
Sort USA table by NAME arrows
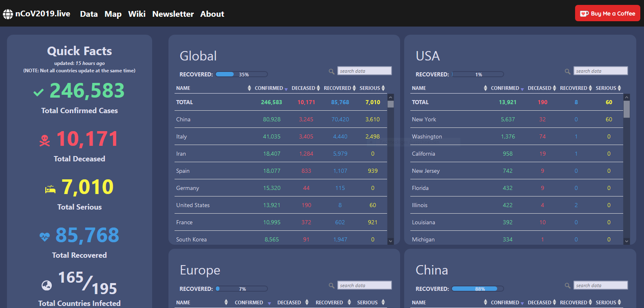coord(485,88)
